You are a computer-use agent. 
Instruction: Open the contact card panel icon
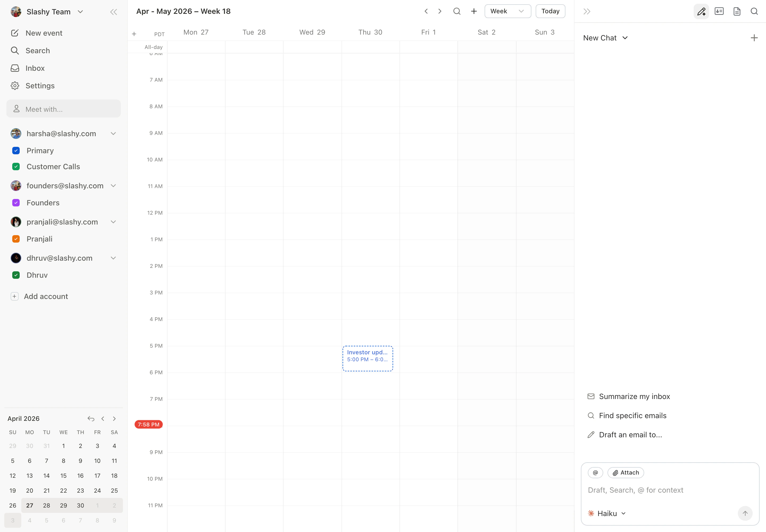[x=719, y=12]
